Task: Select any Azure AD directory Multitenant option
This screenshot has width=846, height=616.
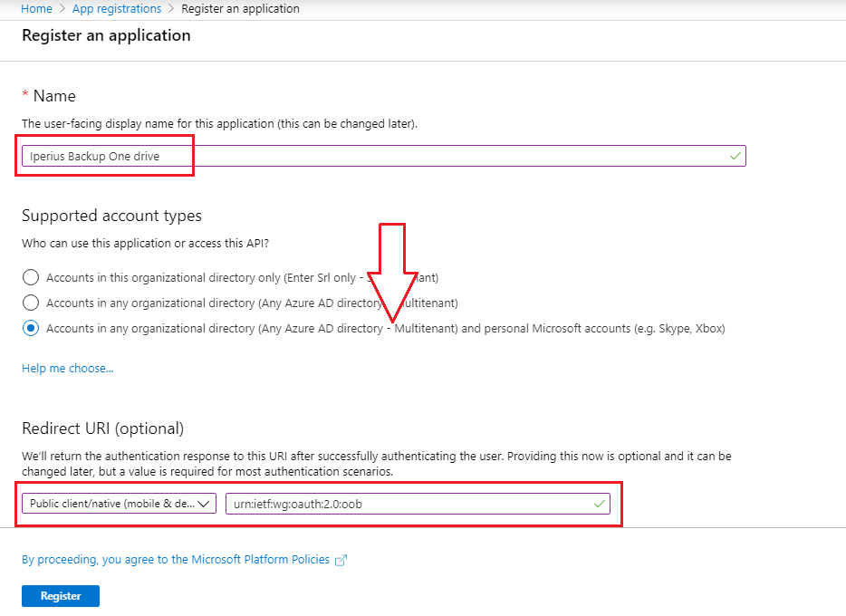Action: tap(31, 303)
